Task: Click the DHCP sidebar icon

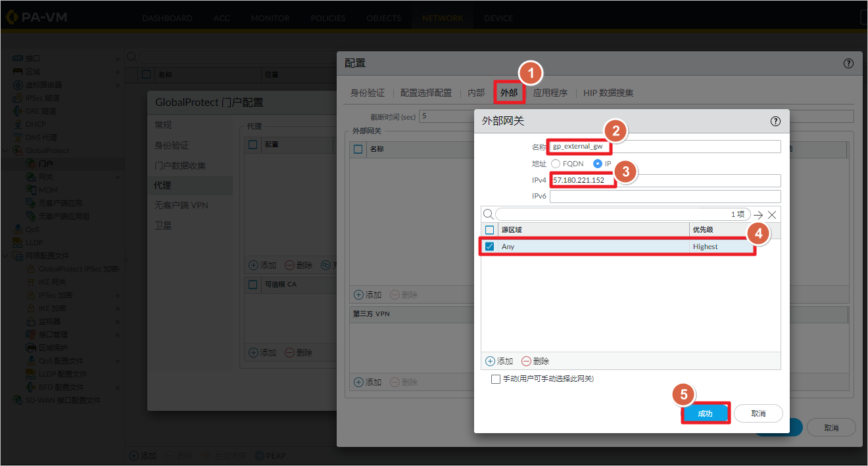Action: [x=18, y=124]
